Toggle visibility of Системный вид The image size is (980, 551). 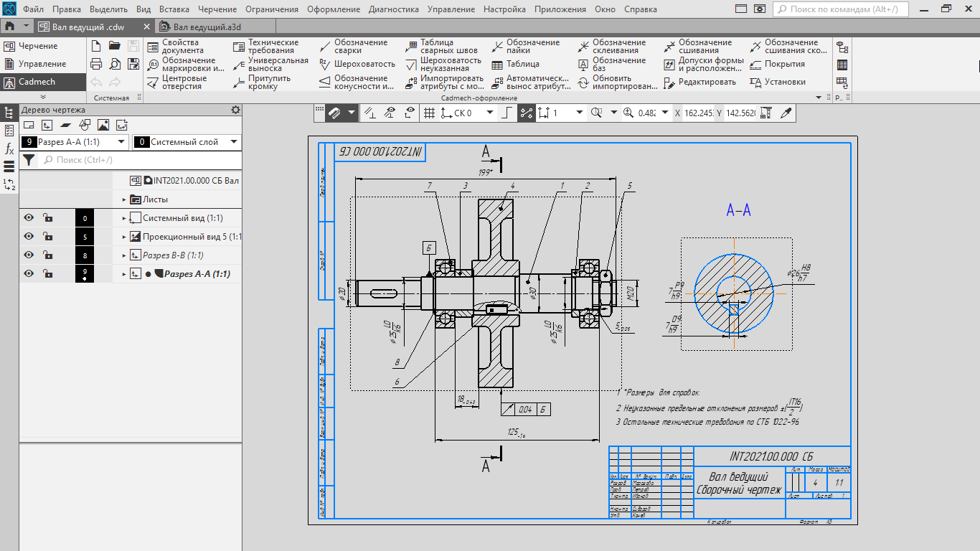click(29, 218)
